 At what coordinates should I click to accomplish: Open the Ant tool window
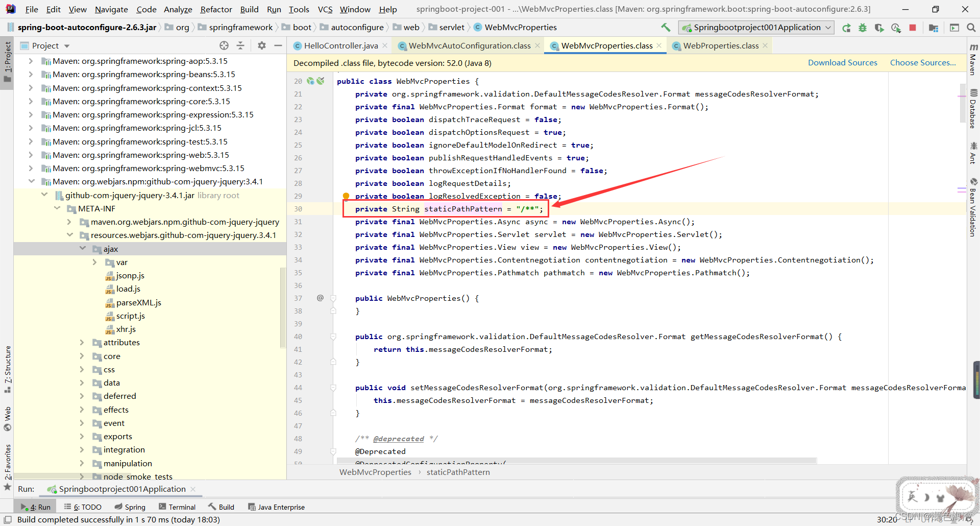click(973, 153)
